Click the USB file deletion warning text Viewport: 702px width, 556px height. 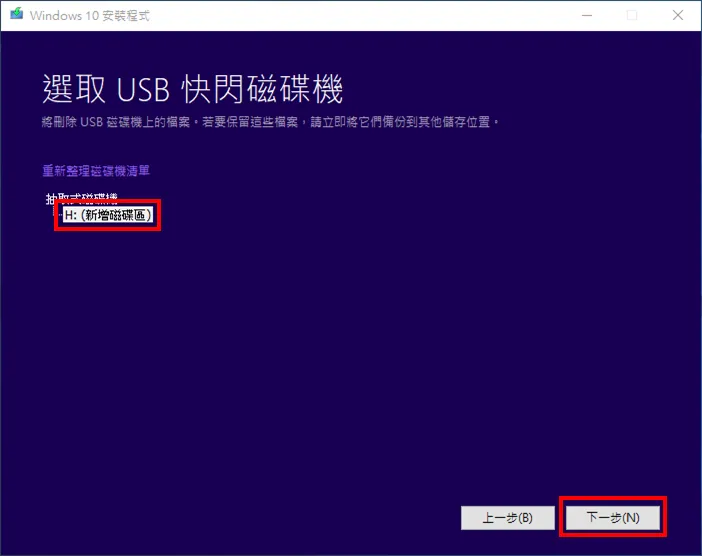tap(270, 122)
